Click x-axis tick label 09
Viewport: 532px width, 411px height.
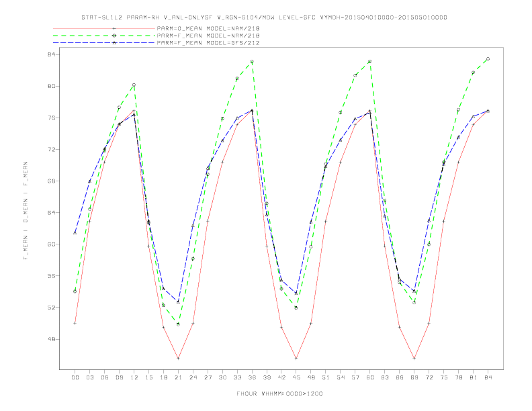tap(119, 377)
